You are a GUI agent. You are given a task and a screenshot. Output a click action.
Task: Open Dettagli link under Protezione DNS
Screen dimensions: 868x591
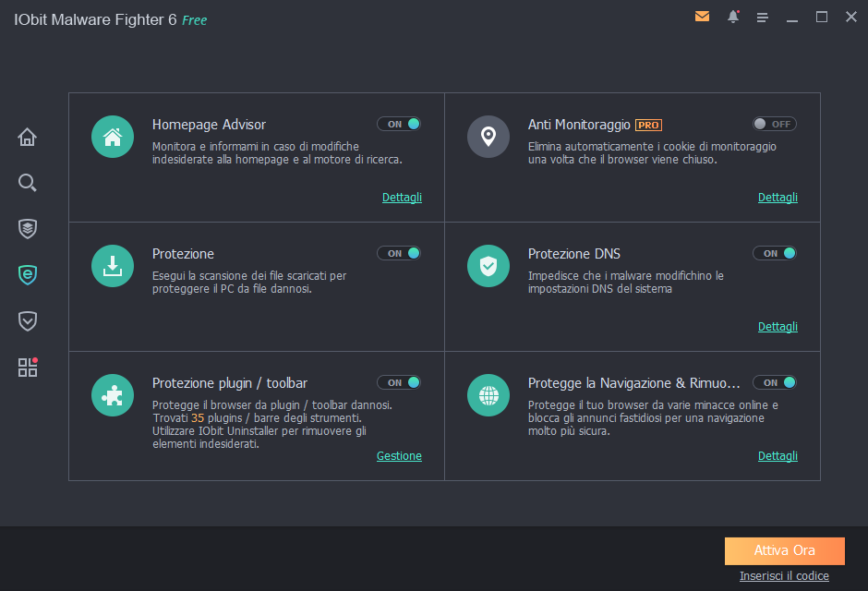[778, 327]
